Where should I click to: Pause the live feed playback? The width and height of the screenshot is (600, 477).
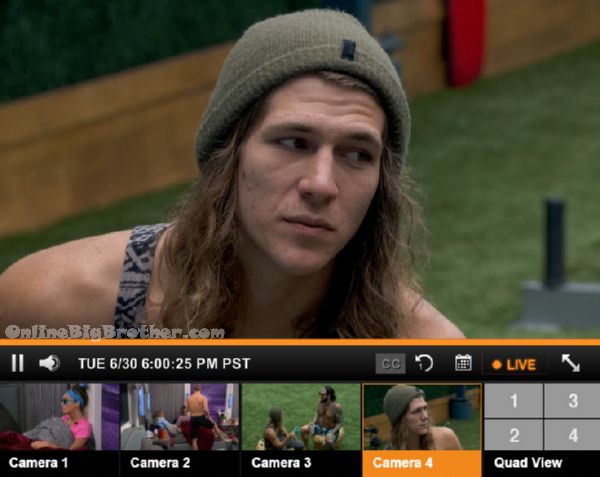[x=17, y=363]
